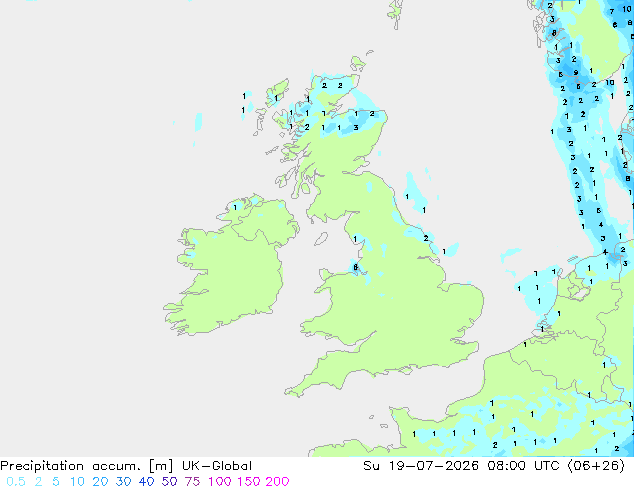Select the 150 legend value
Screen dimensions: 634x490
click(249, 482)
